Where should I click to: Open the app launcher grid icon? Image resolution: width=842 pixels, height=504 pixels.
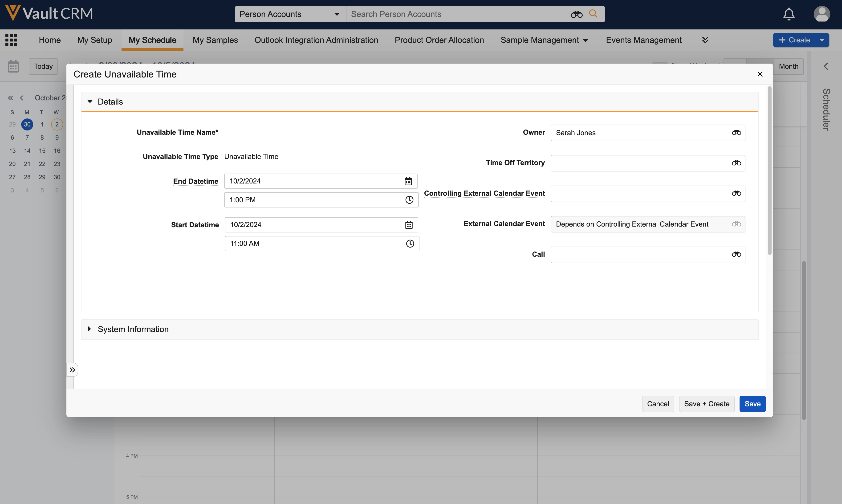[11, 40]
